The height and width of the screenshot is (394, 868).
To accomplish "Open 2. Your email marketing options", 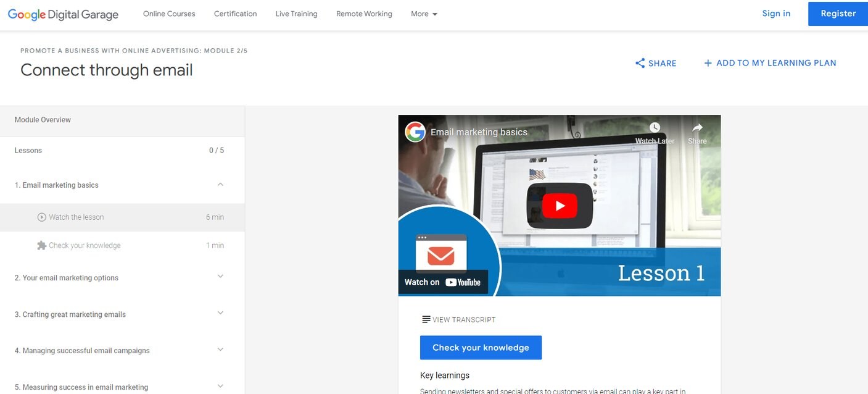I will pyautogui.click(x=67, y=278).
